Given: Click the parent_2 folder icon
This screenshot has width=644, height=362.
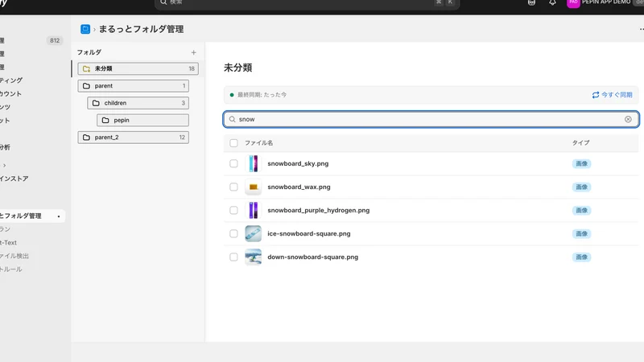Looking at the screenshot, I should pos(86,138).
